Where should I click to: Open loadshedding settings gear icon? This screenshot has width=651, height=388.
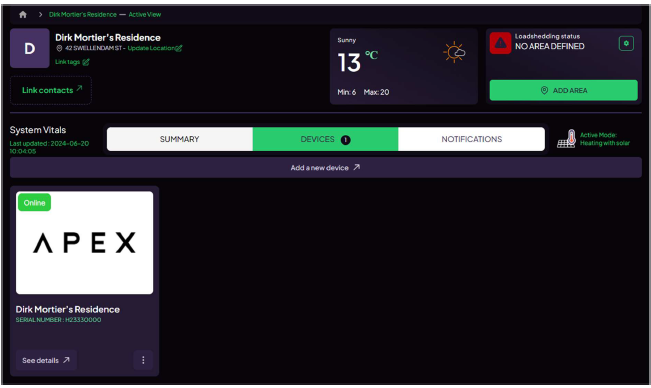click(626, 43)
